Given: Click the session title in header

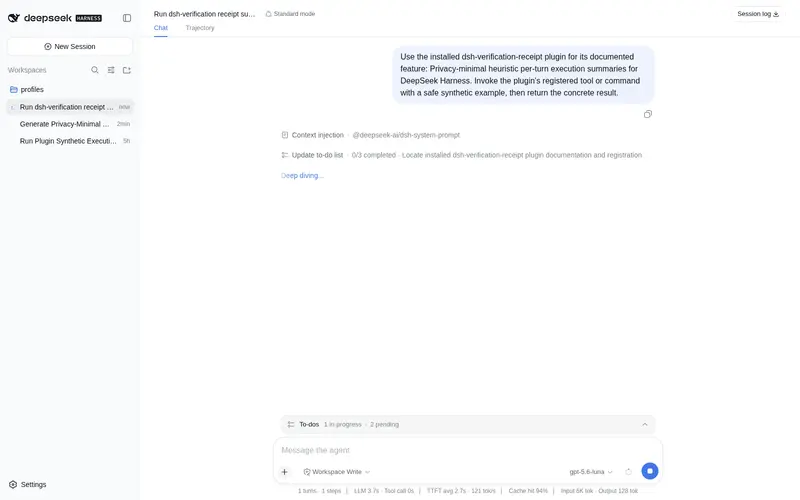Looking at the screenshot, I should (x=205, y=14).
